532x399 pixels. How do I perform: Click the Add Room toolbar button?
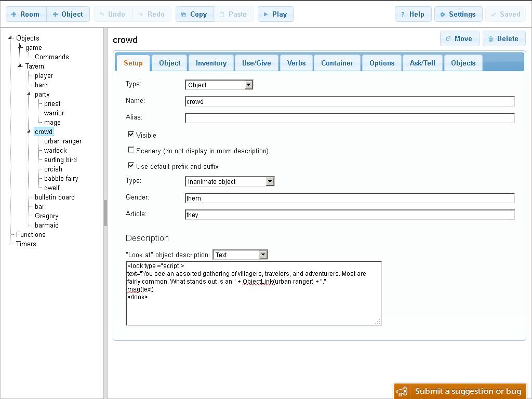click(x=26, y=14)
